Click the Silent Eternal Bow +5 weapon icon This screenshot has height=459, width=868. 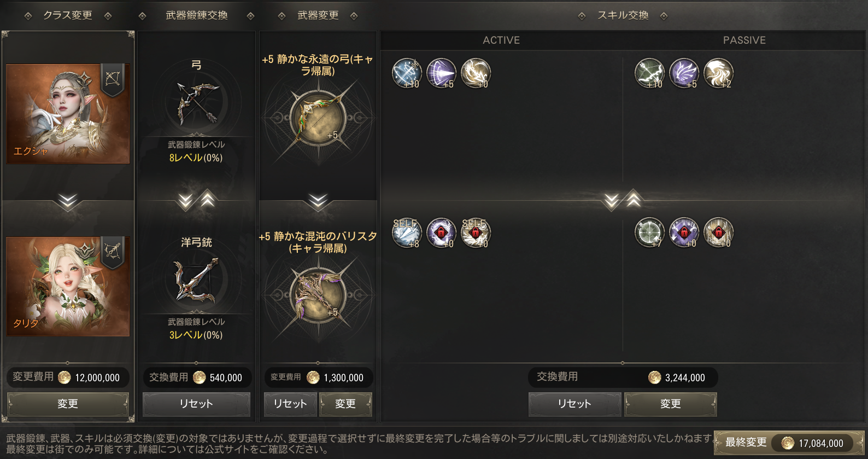click(318, 118)
